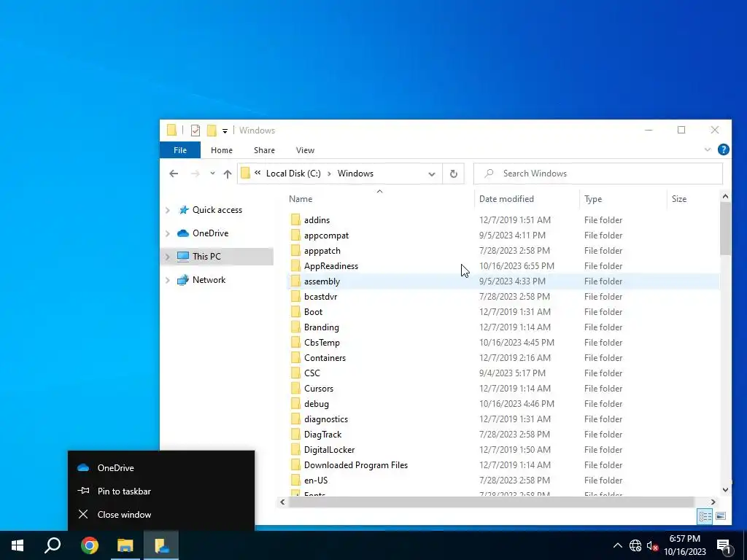Select the apppatch folder icon
This screenshot has height=560, width=747.
coord(295,251)
